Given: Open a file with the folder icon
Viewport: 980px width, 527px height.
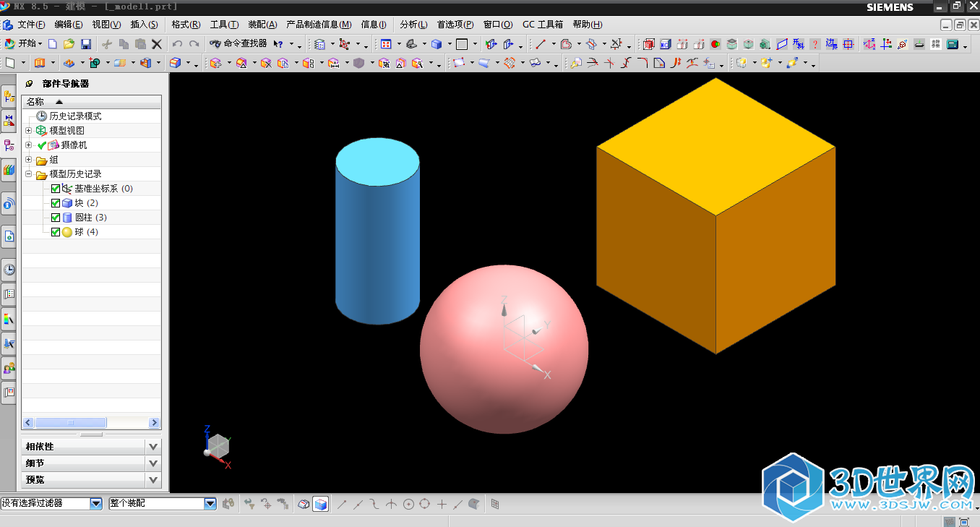Looking at the screenshot, I should [69, 44].
